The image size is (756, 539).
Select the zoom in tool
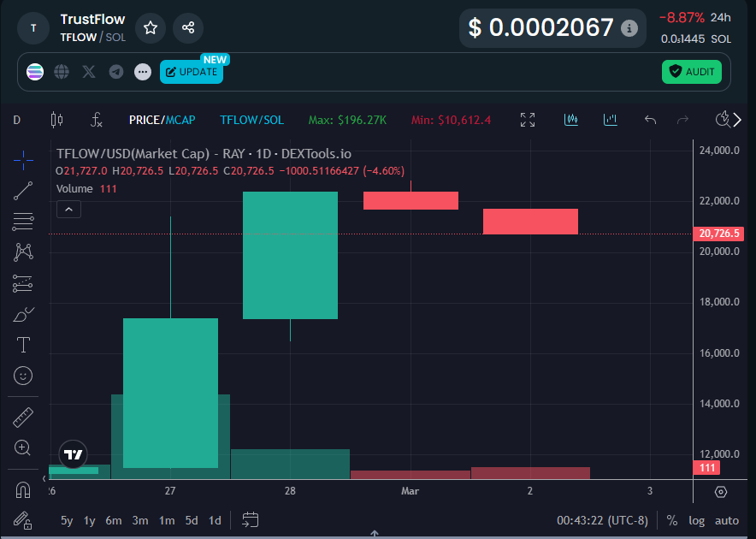[23, 448]
